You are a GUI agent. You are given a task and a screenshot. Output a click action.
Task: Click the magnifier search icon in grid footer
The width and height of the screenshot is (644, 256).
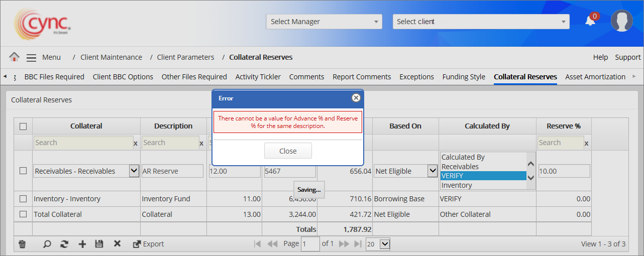pyautogui.click(x=47, y=244)
